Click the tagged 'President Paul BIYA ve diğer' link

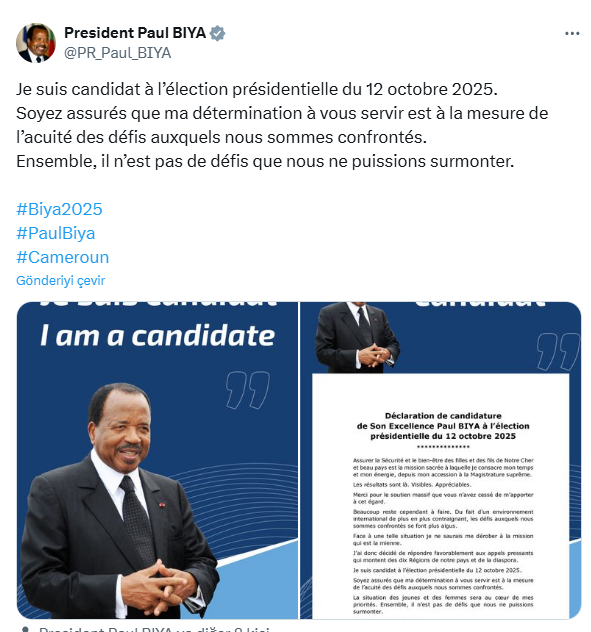coord(154,629)
